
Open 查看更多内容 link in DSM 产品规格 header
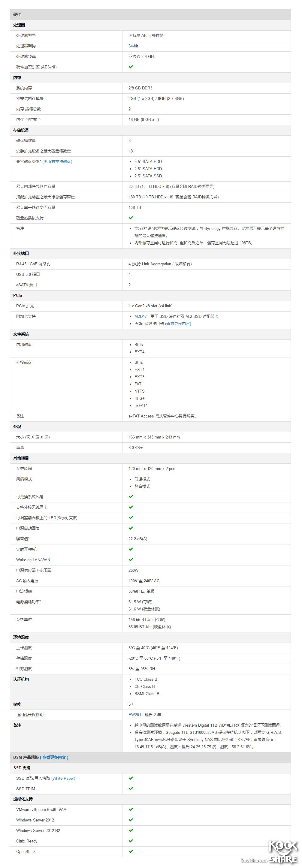(54, 757)
